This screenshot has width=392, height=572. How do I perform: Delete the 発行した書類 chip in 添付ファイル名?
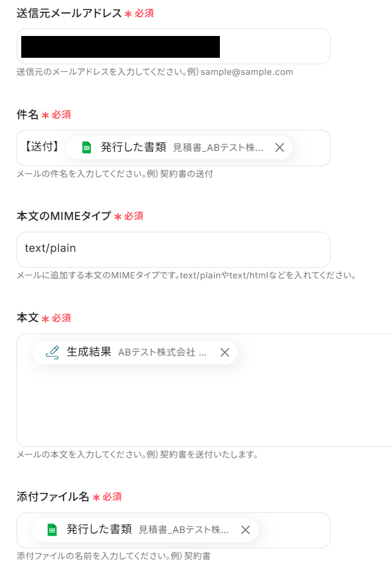pos(245,530)
